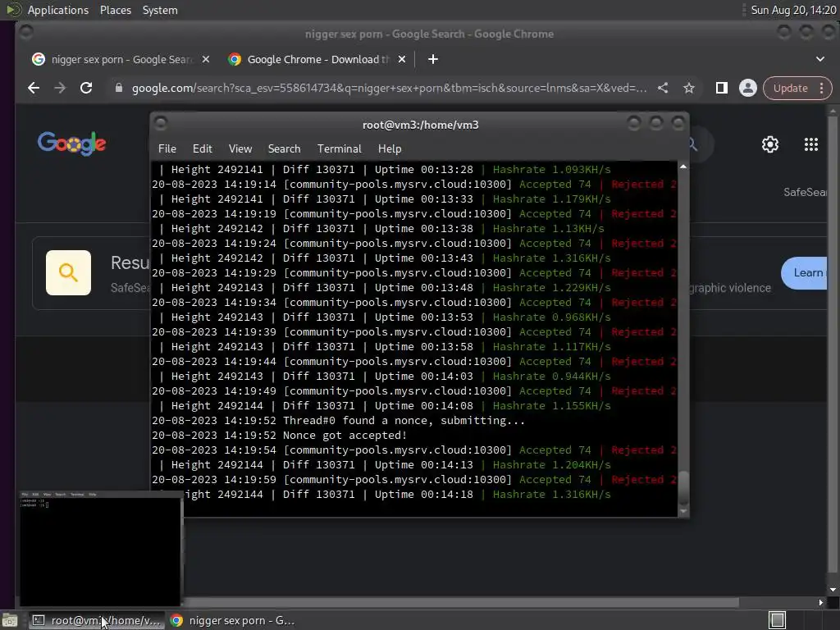View site information via the lock icon
This screenshot has height=630, width=840.
click(119, 89)
